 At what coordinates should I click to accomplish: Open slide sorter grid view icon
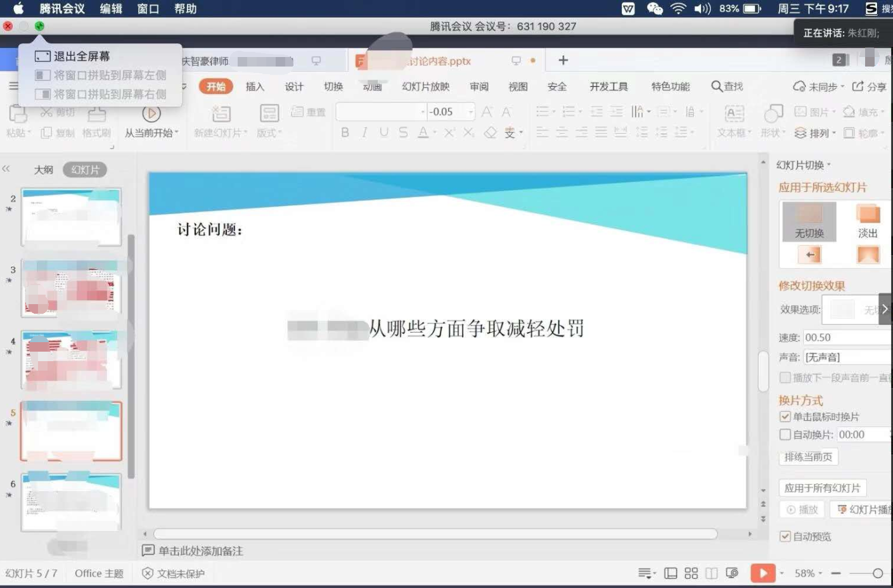(x=691, y=573)
